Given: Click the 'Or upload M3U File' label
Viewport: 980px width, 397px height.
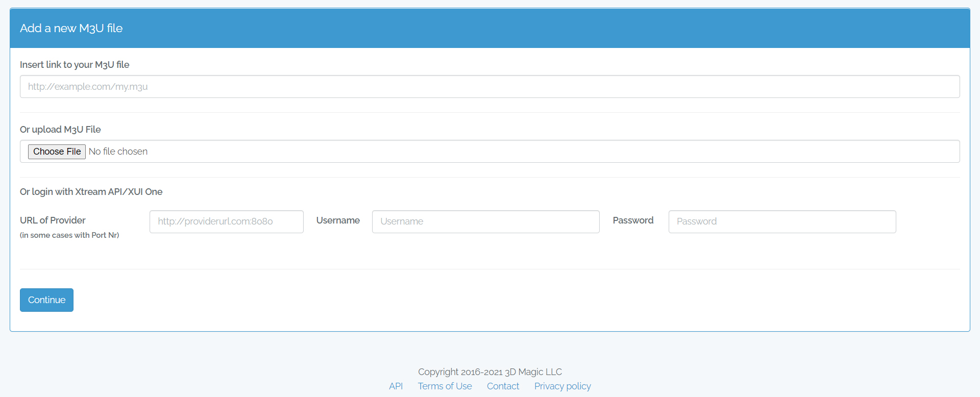Looking at the screenshot, I should click(60, 130).
